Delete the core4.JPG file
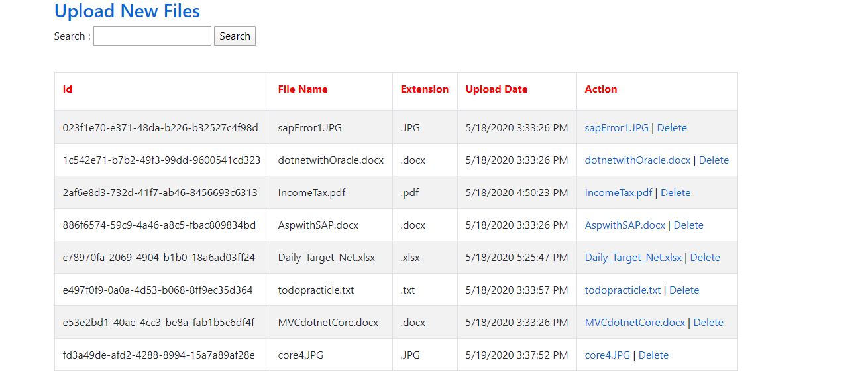868x387 pixels. click(653, 355)
